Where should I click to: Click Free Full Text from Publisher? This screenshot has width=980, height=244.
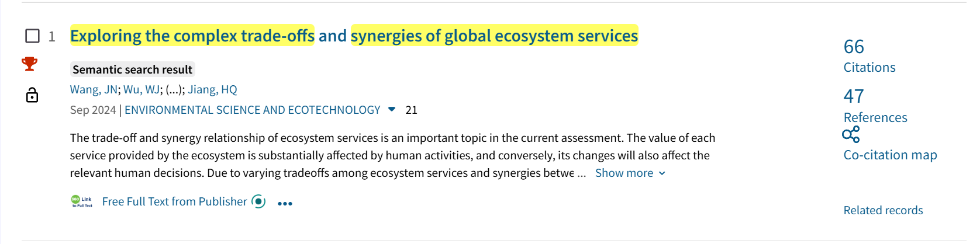[174, 201]
